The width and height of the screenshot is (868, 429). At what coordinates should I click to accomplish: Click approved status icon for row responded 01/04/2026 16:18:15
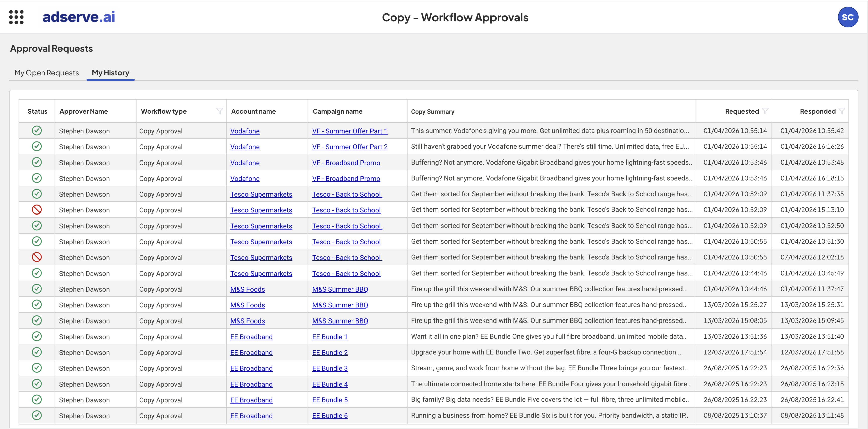tap(37, 178)
